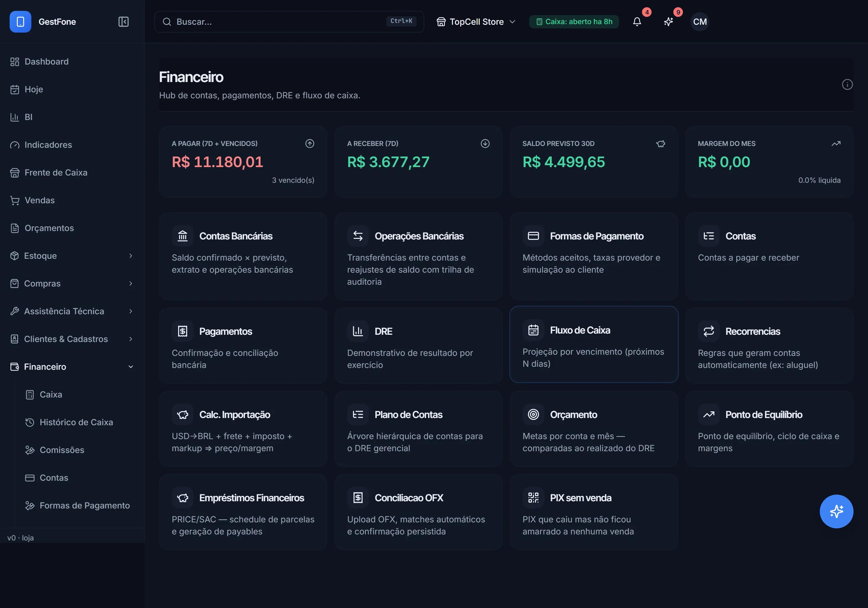The width and height of the screenshot is (868, 608).
Task: Open the TopCell Store selector dropdown
Action: (x=476, y=22)
